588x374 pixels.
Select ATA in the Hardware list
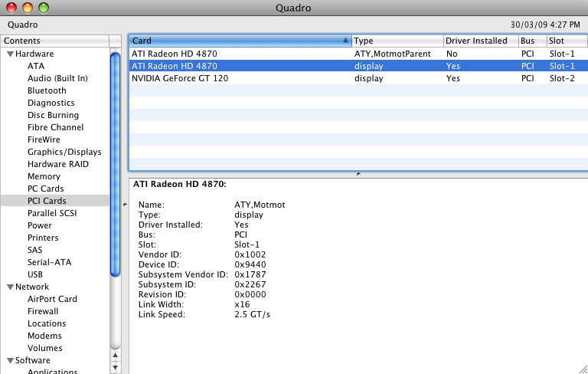36,66
